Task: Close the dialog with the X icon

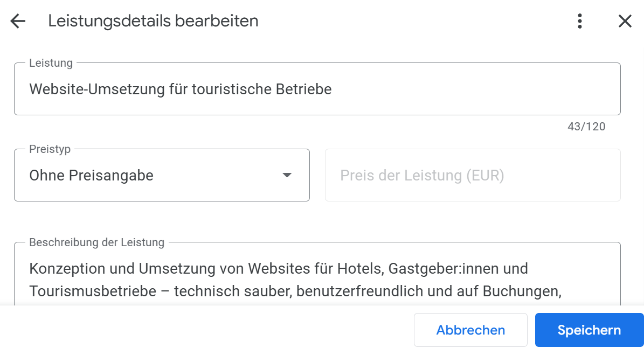Action: 625,22
